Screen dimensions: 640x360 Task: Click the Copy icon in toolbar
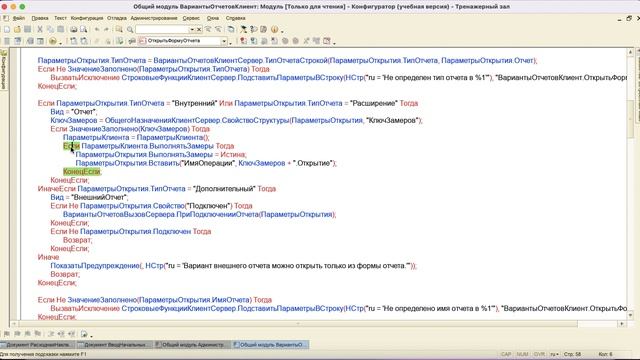50,29
